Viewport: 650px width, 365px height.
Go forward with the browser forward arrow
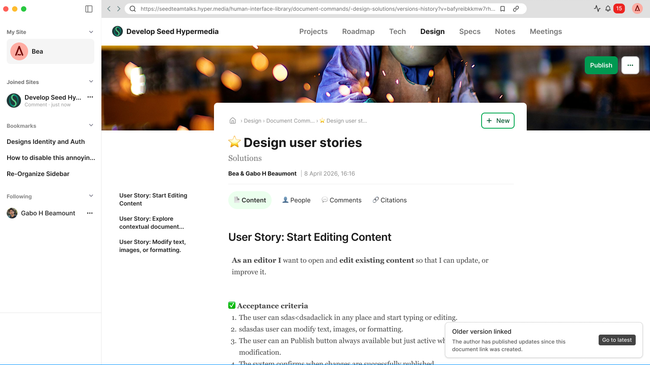(x=119, y=9)
